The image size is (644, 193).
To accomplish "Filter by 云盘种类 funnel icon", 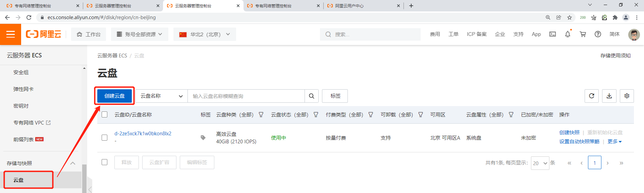I will click(x=261, y=115).
